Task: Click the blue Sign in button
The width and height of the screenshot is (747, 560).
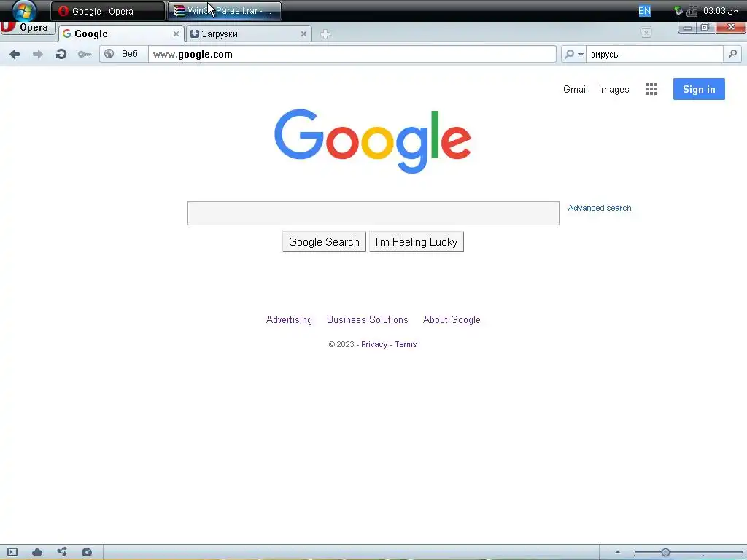Action: [x=699, y=89]
